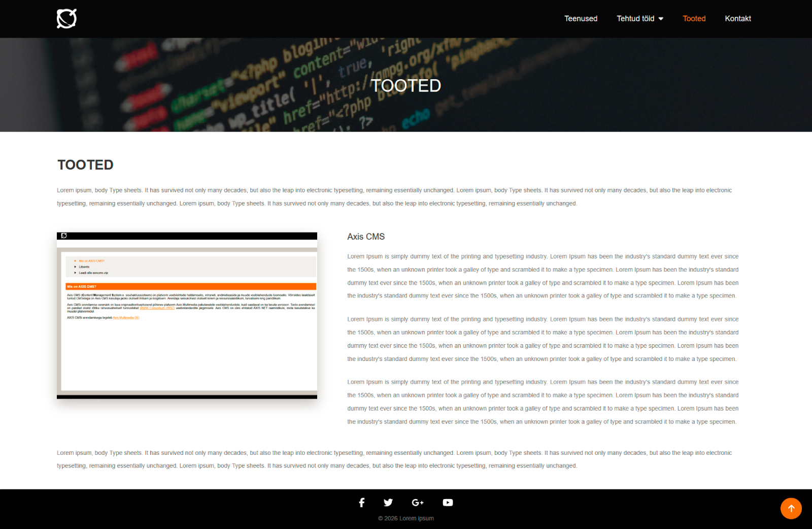Open the Tehtud tööd menu item
This screenshot has width=812, height=529.
coord(635,19)
